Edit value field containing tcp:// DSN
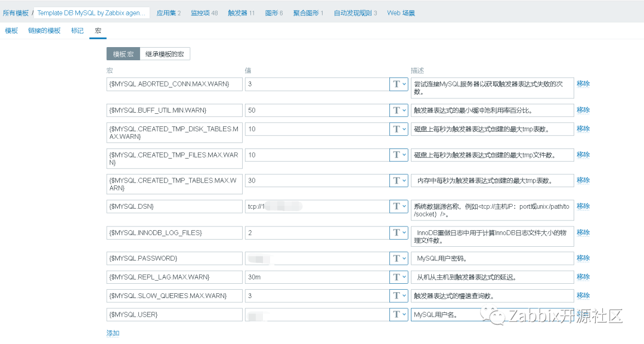This screenshot has height=344, width=644. 317,206
